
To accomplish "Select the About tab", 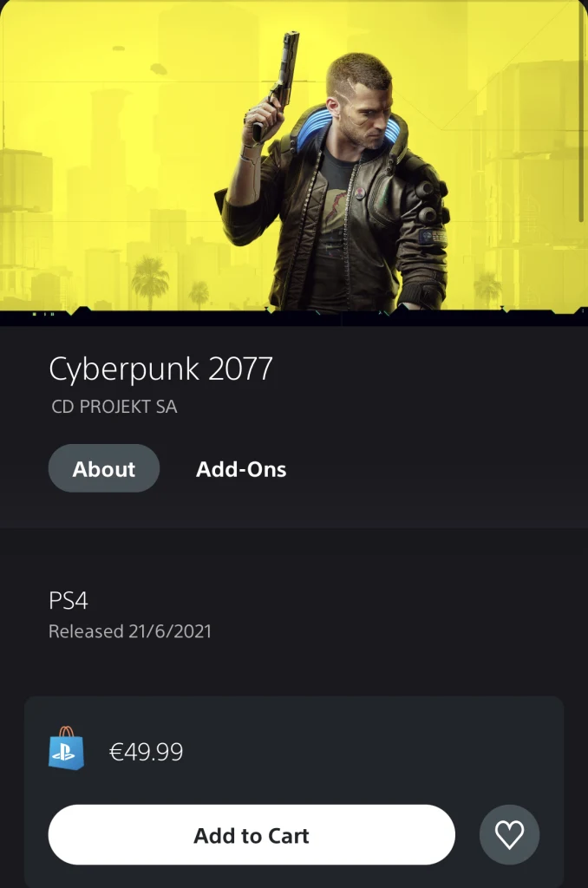I will point(104,468).
